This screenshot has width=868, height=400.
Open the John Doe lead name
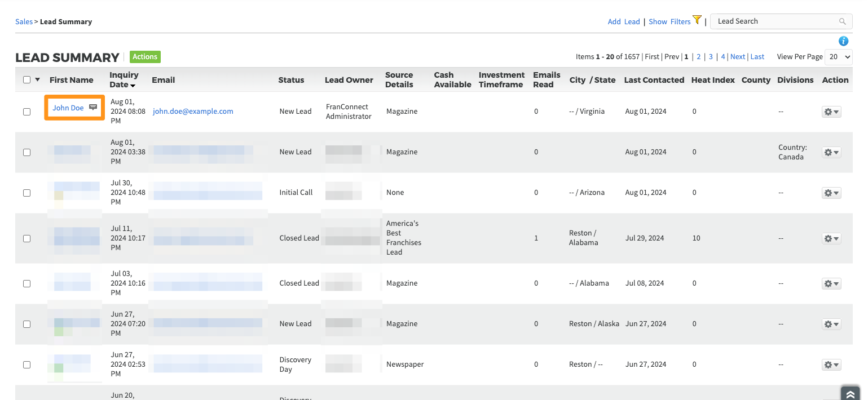pos(68,108)
